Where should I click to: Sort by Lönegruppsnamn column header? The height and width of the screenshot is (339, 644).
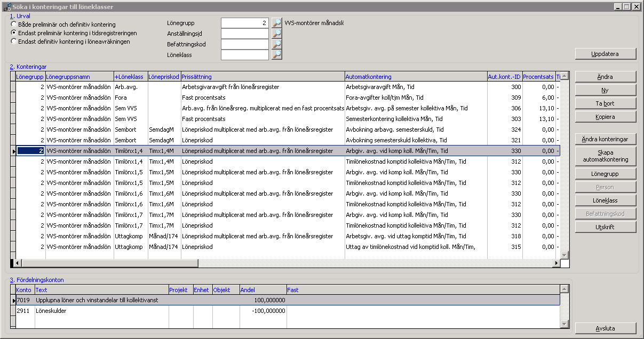[79, 77]
